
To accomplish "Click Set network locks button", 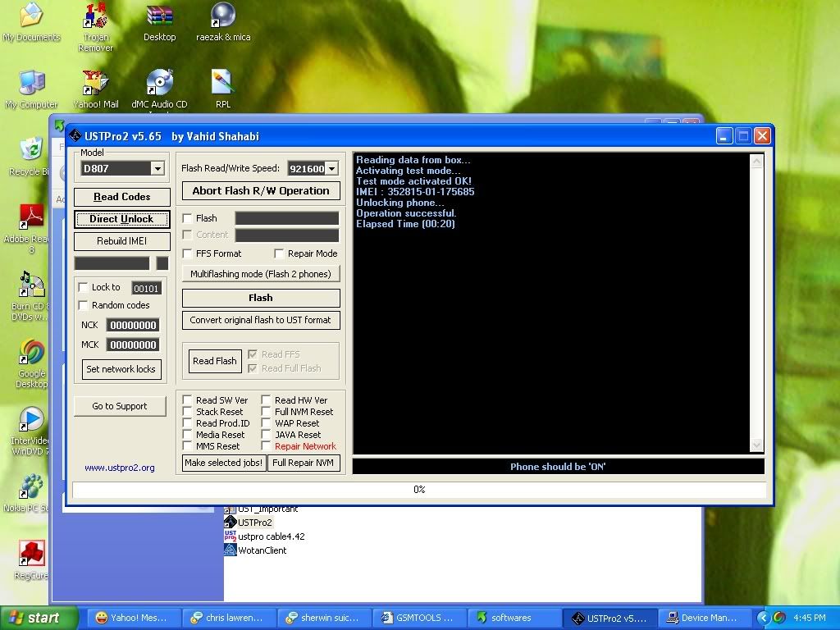I will [121, 369].
